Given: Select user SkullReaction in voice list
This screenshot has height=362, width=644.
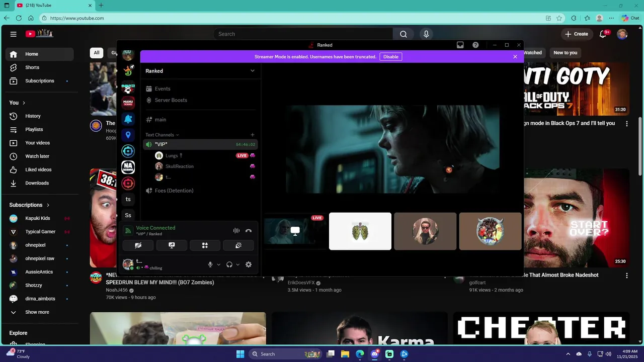Looking at the screenshot, I should (180, 166).
